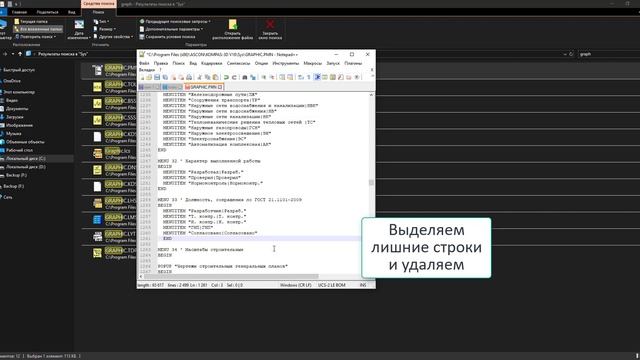Open the 'Кодировки' menu in Notepad++

click(211, 63)
